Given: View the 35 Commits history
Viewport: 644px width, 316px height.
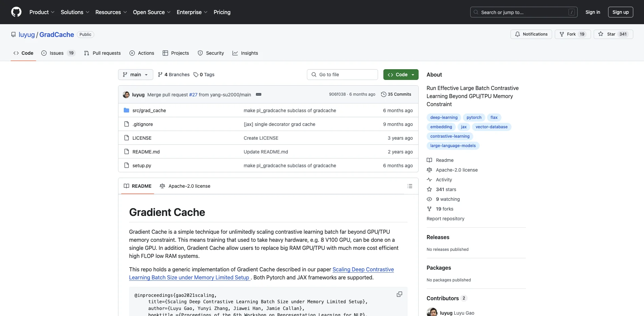Looking at the screenshot, I should (396, 94).
